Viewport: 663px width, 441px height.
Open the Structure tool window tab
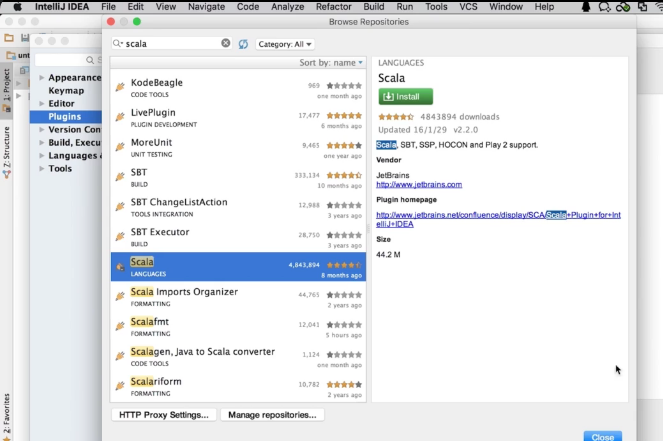(6, 151)
